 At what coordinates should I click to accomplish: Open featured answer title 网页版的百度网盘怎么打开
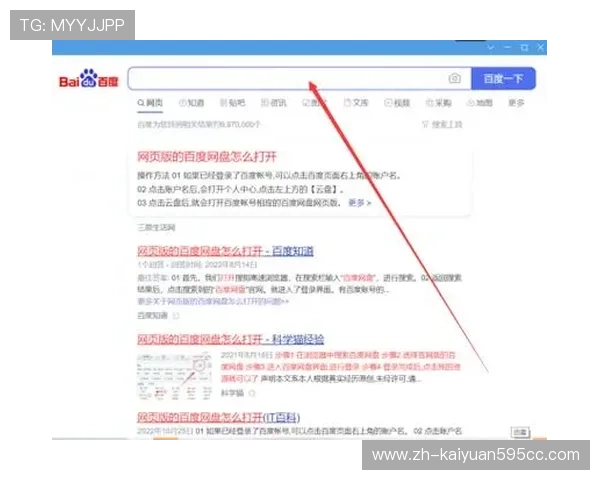[207, 157]
